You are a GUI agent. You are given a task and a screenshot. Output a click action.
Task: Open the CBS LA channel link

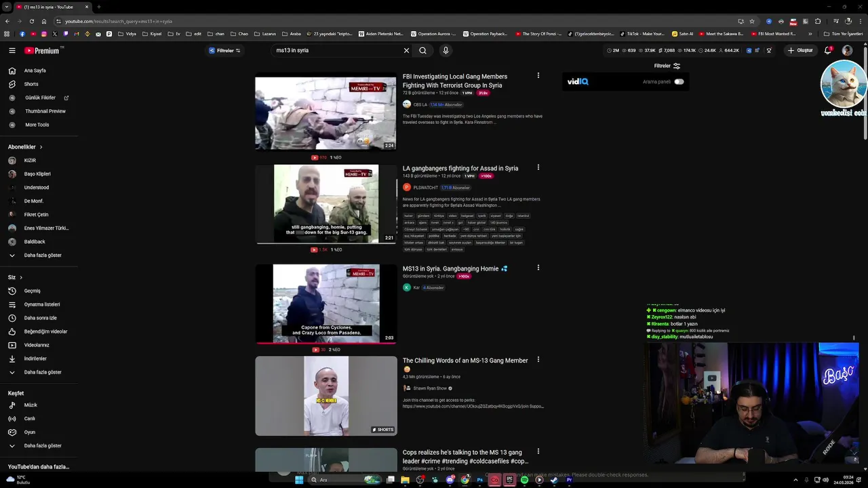420,104
